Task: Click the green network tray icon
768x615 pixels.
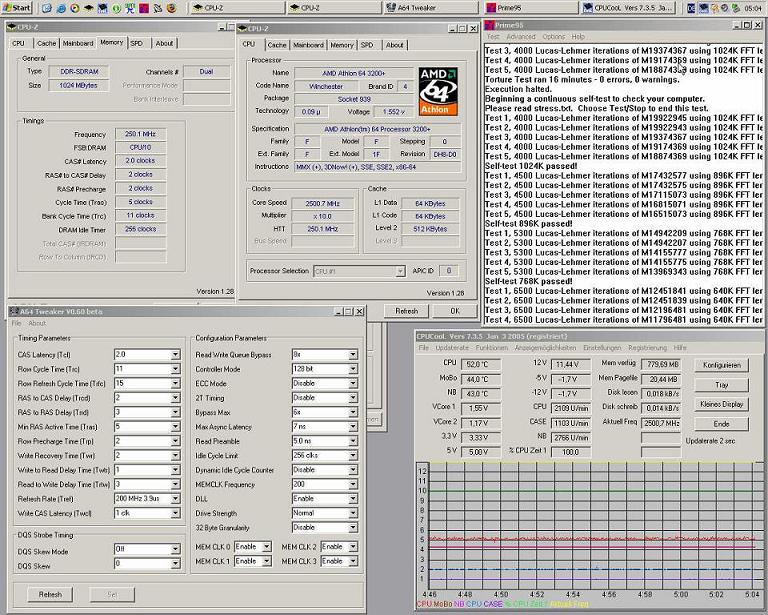Action: (x=735, y=8)
